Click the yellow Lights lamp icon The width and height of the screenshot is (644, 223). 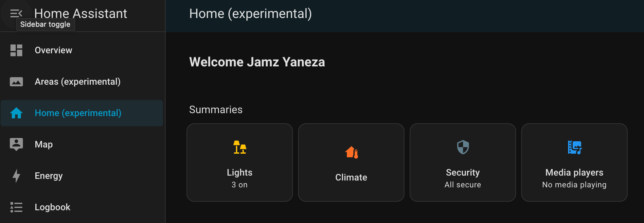239,147
